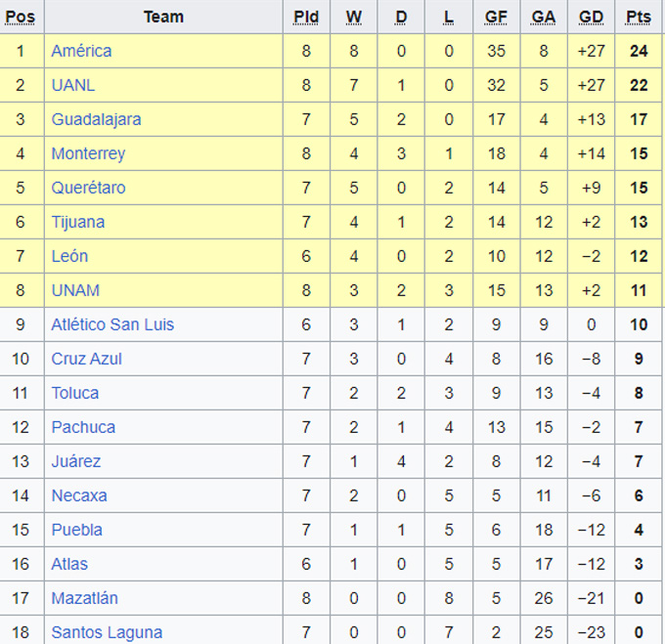Select the Monterrey link

point(88,153)
